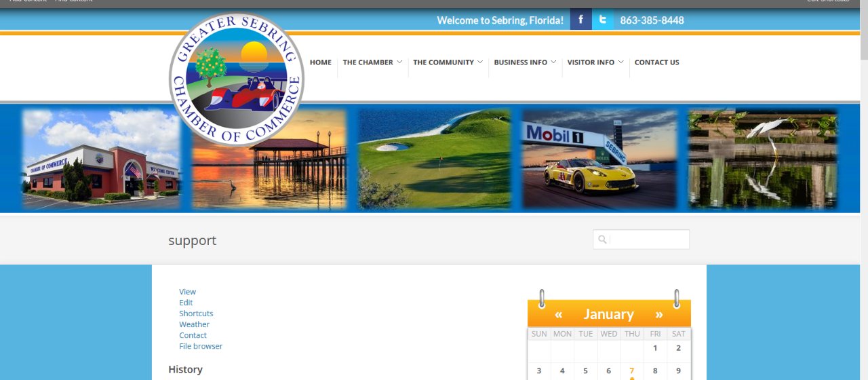Click the Edit link
Image resolution: width=868 pixels, height=380 pixels.
pyautogui.click(x=186, y=303)
